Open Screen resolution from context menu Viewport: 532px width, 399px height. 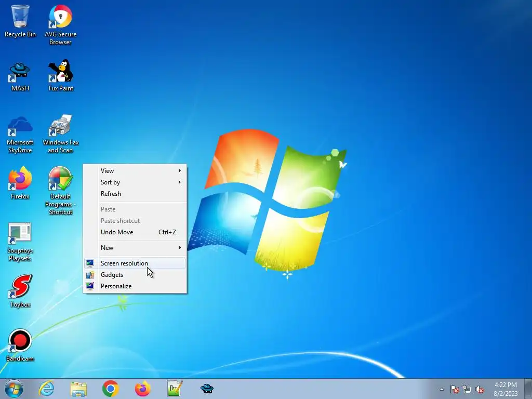pos(135,263)
